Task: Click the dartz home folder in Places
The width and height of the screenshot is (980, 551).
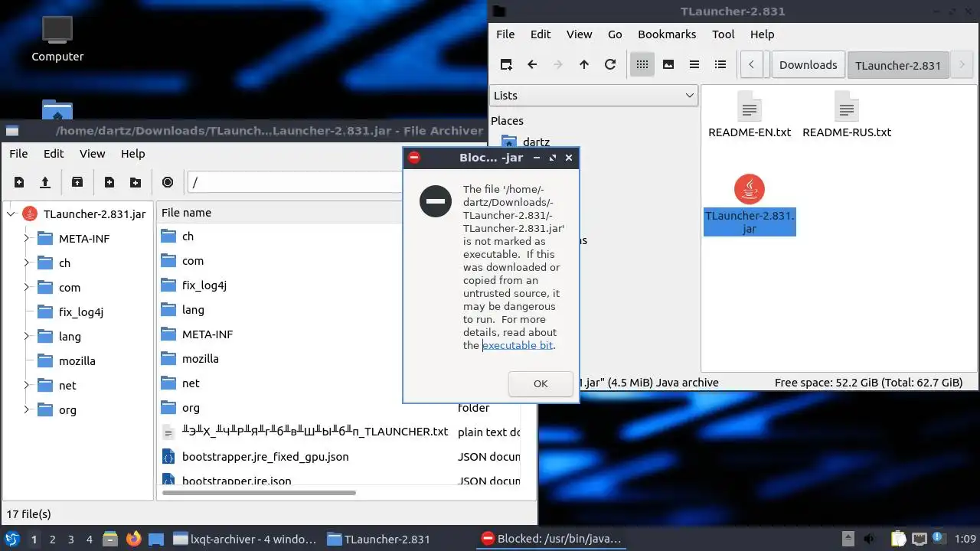Action: [x=525, y=142]
